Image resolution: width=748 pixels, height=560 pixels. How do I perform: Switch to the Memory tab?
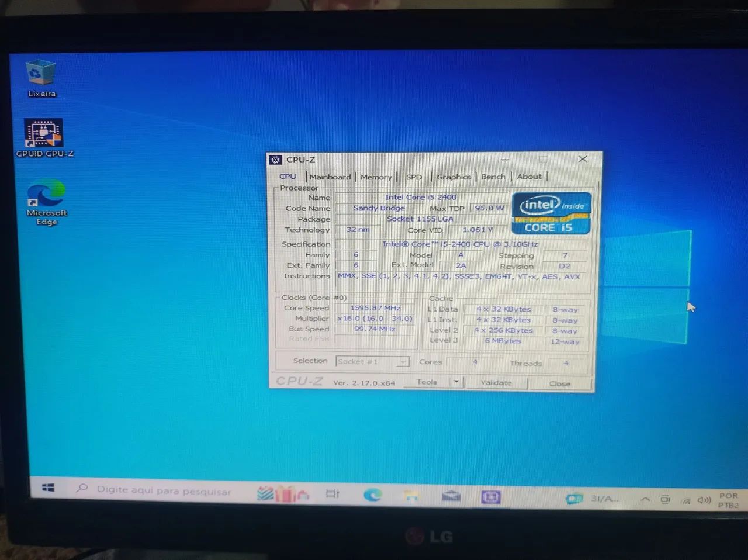(376, 177)
